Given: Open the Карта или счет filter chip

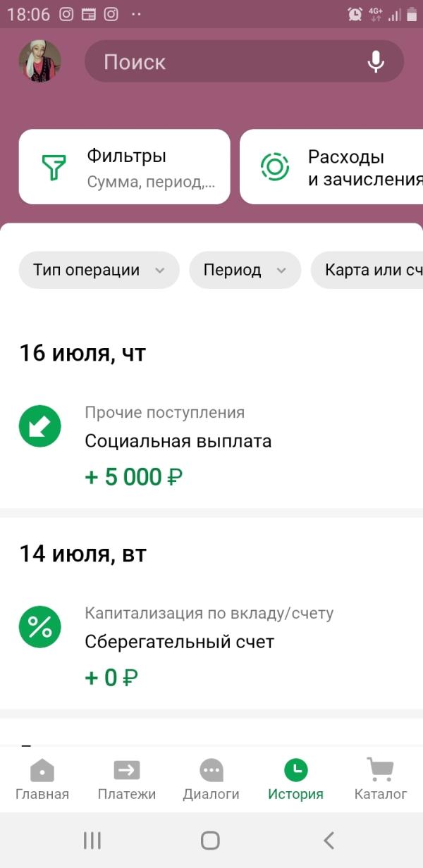Looking at the screenshot, I should (x=367, y=270).
